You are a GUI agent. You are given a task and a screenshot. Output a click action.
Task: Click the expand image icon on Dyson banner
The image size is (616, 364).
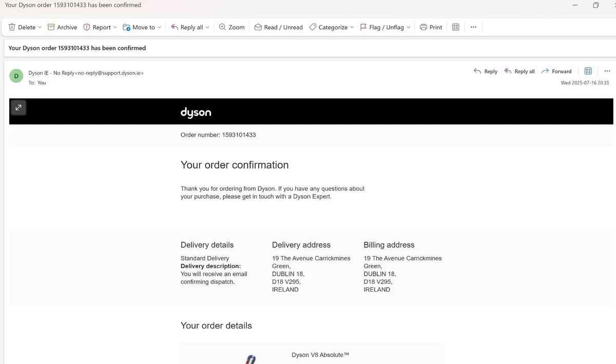(x=18, y=107)
